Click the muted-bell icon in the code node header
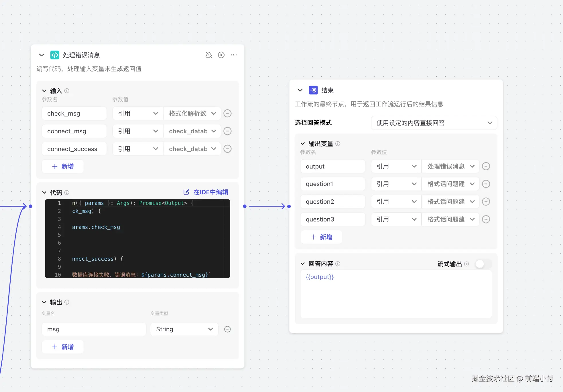The width and height of the screenshot is (563, 392). pyautogui.click(x=209, y=55)
